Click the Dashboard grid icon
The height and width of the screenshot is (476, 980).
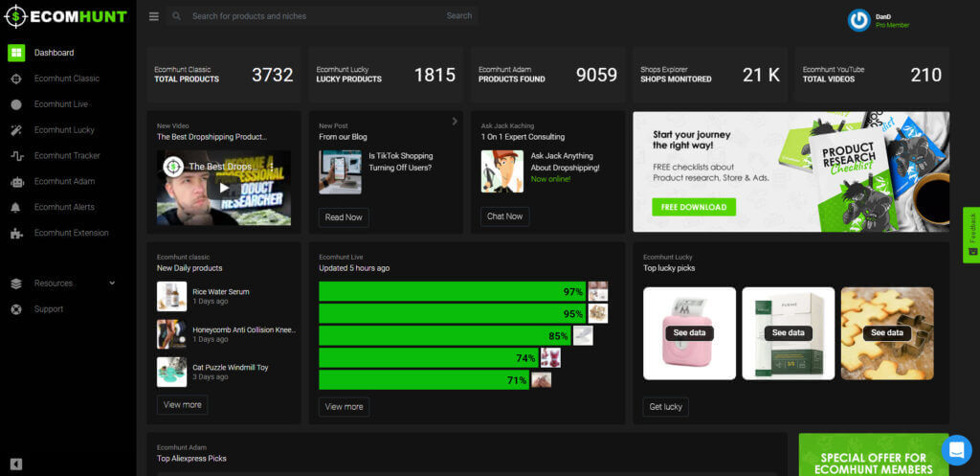point(16,54)
